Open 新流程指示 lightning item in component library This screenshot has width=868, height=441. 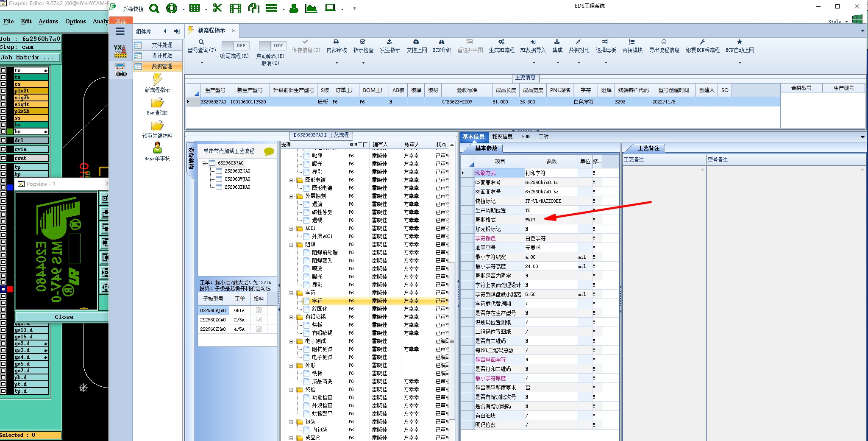point(157,83)
